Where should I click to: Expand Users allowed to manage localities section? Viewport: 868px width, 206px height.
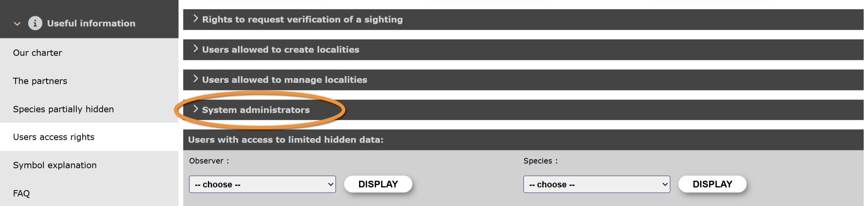click(285, 80)
